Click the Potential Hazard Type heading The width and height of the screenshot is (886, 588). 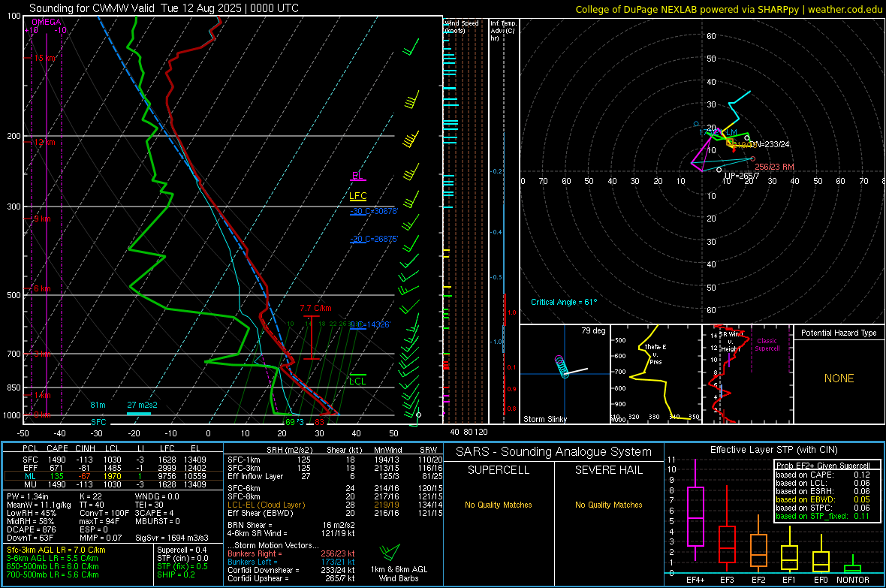[839, 333]
